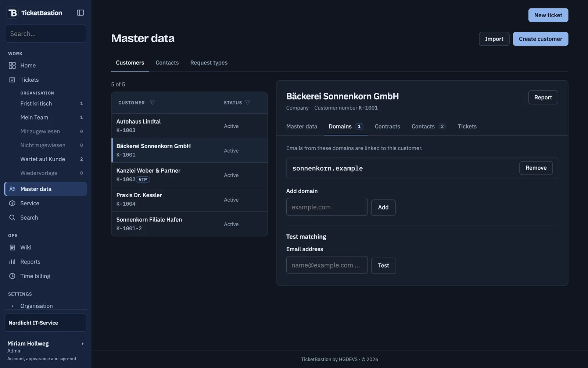Click the Home grid icon
Image resolution: width=588 pixels, height=368 pixels.
pos(12,66)
